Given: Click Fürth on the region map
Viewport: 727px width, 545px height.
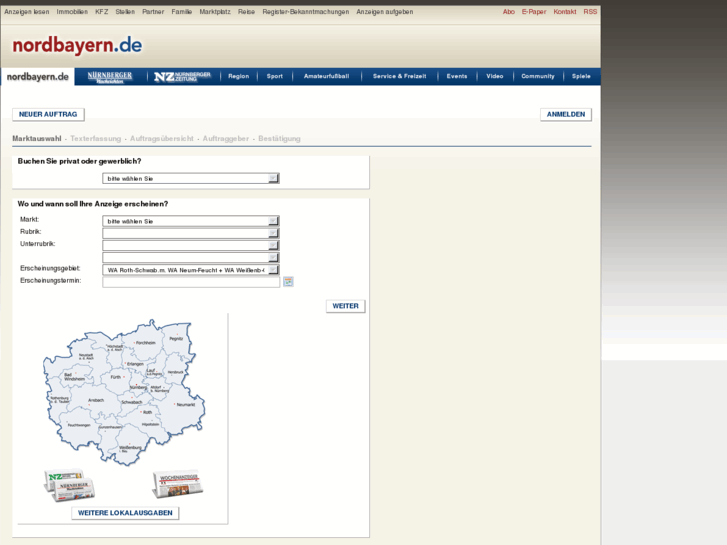Looking at the screenshot, I should 116,377.
